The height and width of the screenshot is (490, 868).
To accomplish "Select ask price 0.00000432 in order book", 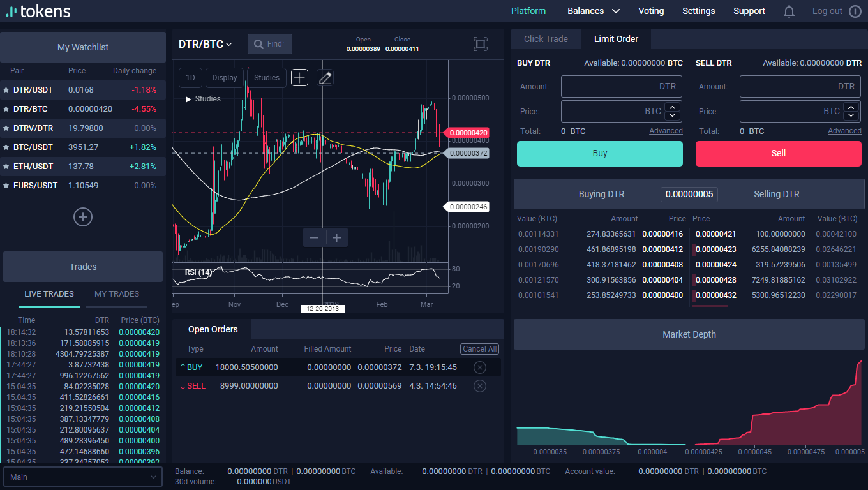I will pyautogui.click(x=715, y=295).
